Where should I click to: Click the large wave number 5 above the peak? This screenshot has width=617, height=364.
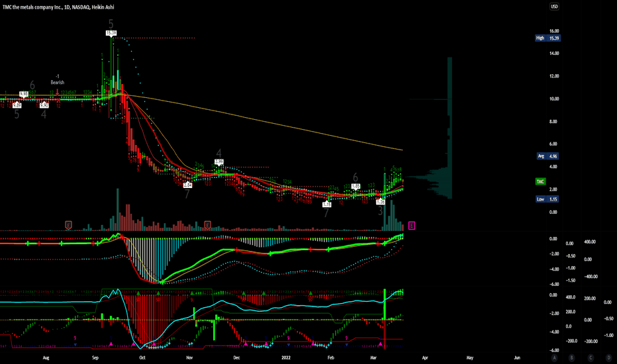pyautogui.click(x=111, y=24)
